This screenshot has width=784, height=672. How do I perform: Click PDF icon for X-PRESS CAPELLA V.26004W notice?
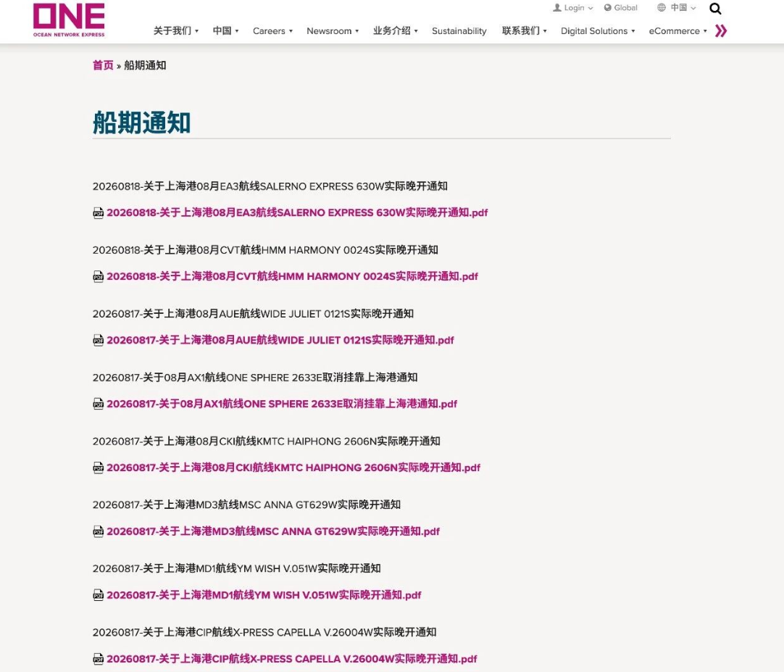(99, 658)
